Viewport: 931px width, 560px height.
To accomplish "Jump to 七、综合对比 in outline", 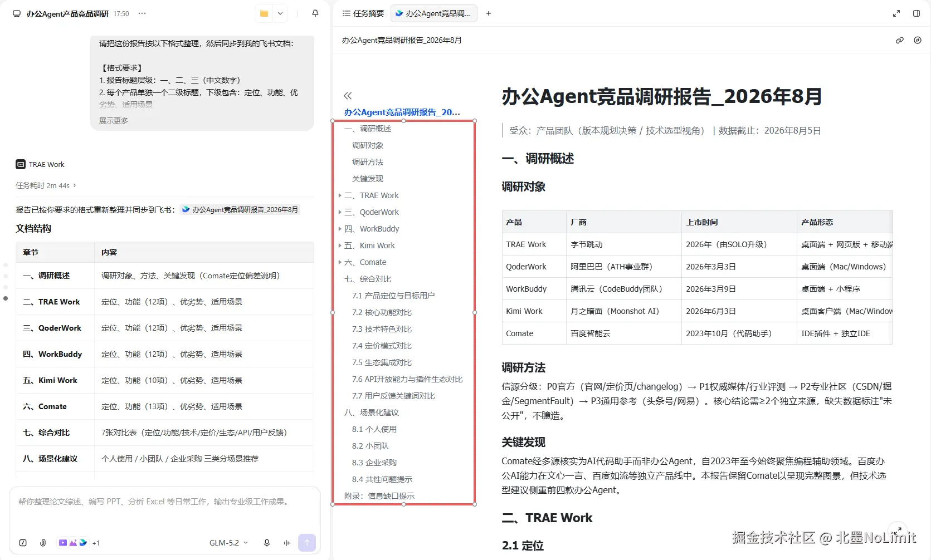I will pos(368,279).
